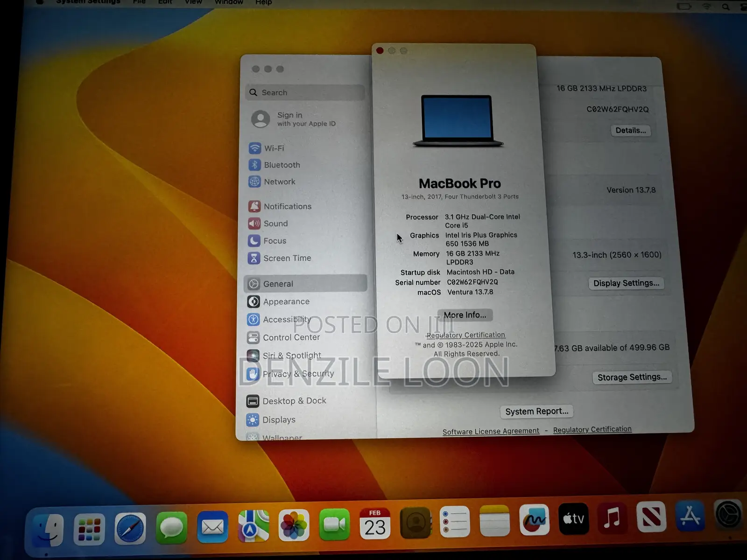Viewport: 747px width, 560px height.
Task: Select General in sidebar
Action: pos(306,284)
